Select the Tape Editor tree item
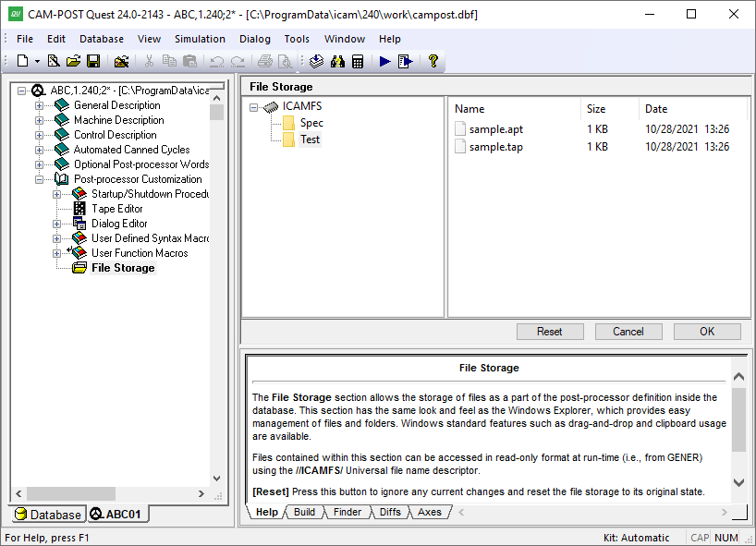Viewport: 756px width, 546px height. tap(117, 209)
